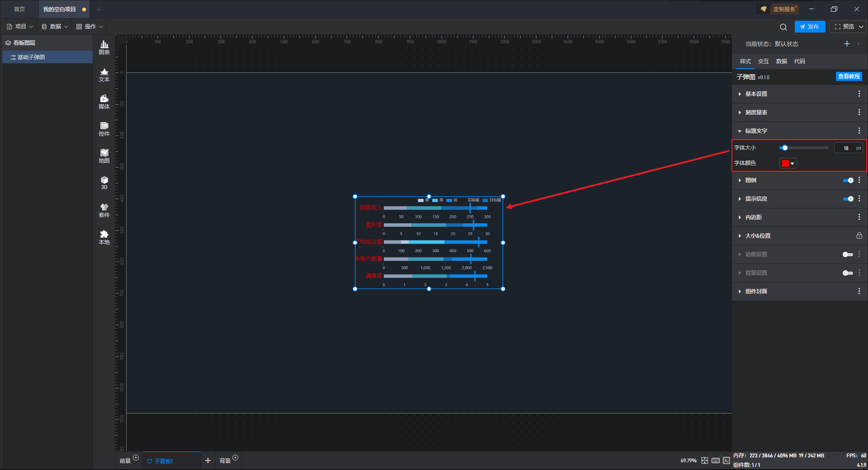Enable the 边框设置 border switch
The image size is (868, 470).
(x=848, y=254)
